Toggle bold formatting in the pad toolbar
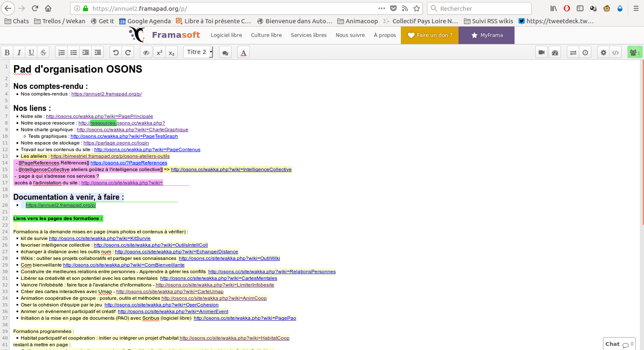This screenshot has width=644, height=350. (x=7, y=52)
